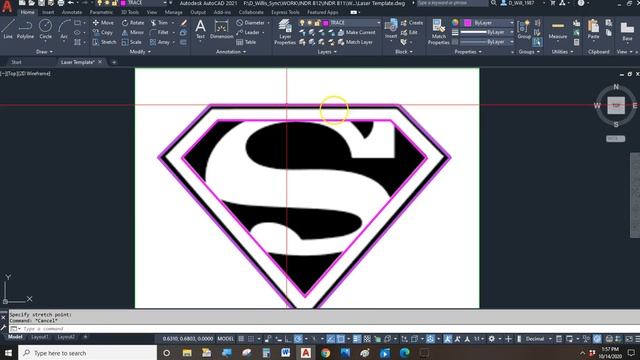The width and height of the screenshot is (640, 360).
Task: Click the Group tool
Action: point(524,29)
